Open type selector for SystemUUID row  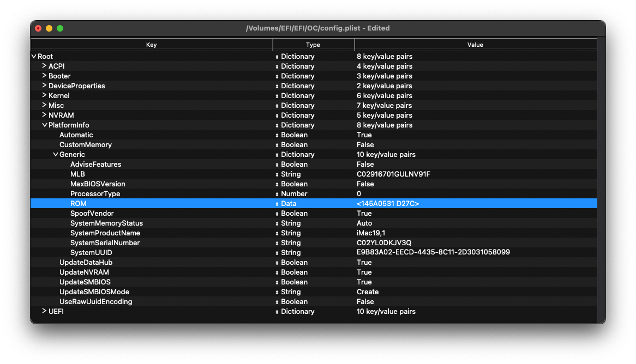pyautogui.click(x=277, y=253)
